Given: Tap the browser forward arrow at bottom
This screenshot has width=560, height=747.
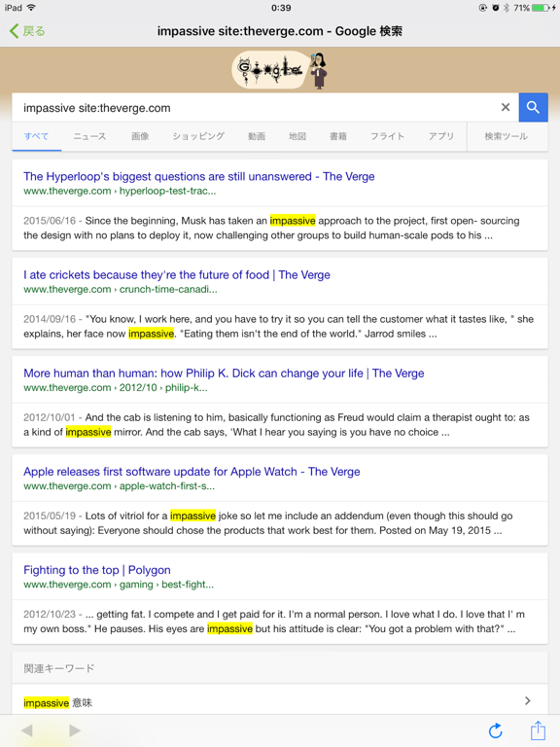Looking at the screenshot, I should pos(75,730).
